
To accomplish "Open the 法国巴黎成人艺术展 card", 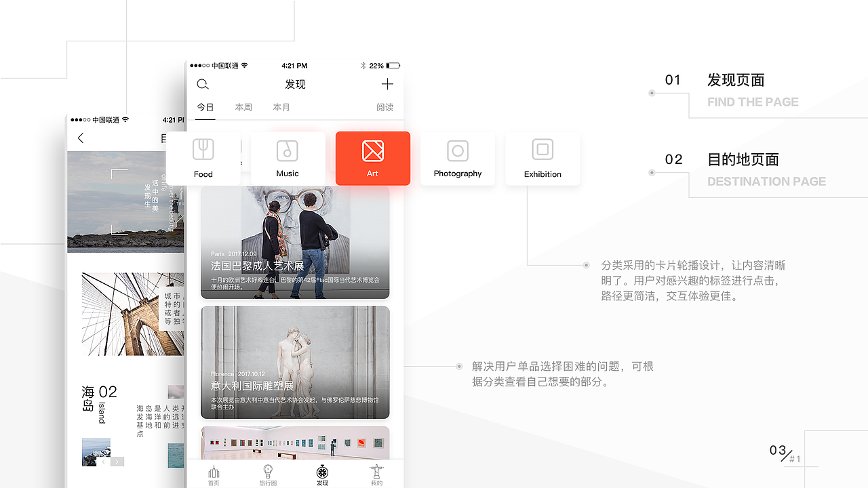I will (x=295, y=242).
